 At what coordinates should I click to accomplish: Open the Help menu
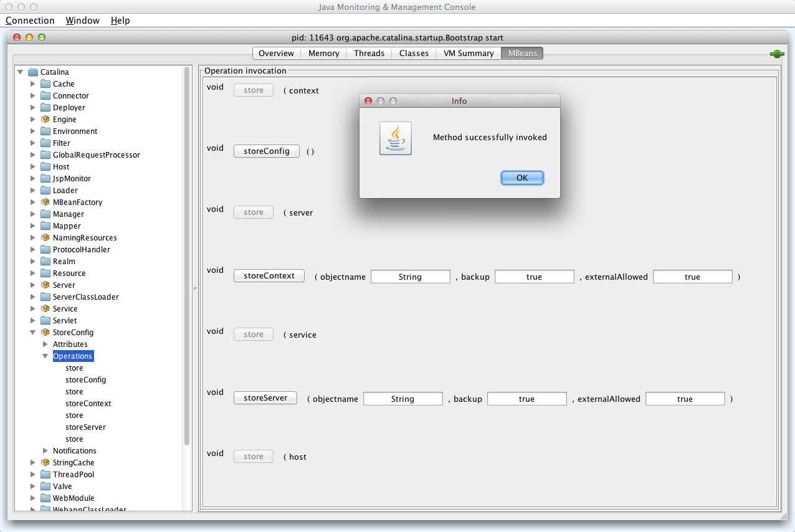coord(120,21)
